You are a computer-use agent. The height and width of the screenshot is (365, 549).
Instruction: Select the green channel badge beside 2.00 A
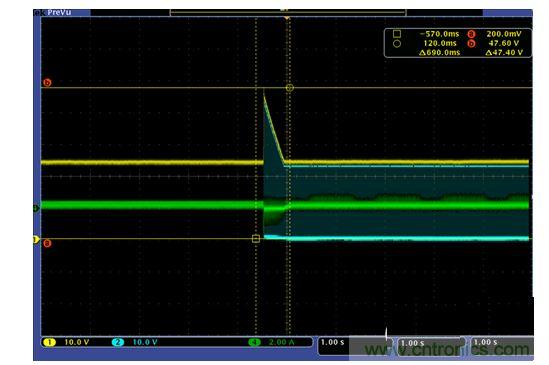(x=254, y=342)
